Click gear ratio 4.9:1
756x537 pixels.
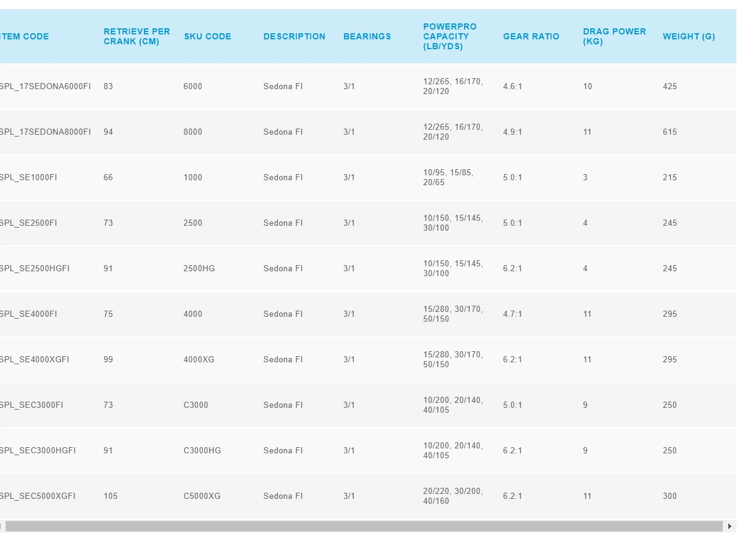pos(513,132)
